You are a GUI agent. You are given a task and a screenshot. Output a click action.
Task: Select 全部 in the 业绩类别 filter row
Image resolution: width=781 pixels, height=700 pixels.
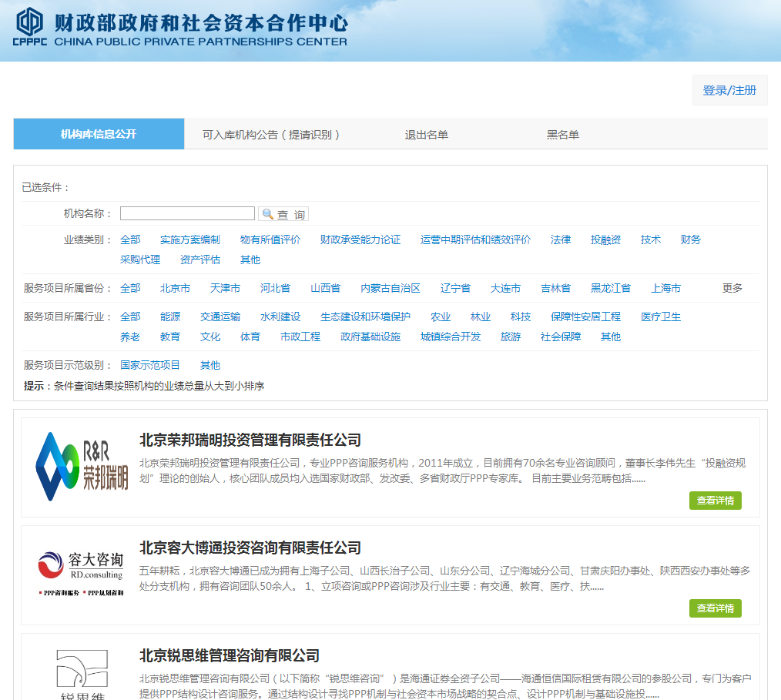(130, 239)
